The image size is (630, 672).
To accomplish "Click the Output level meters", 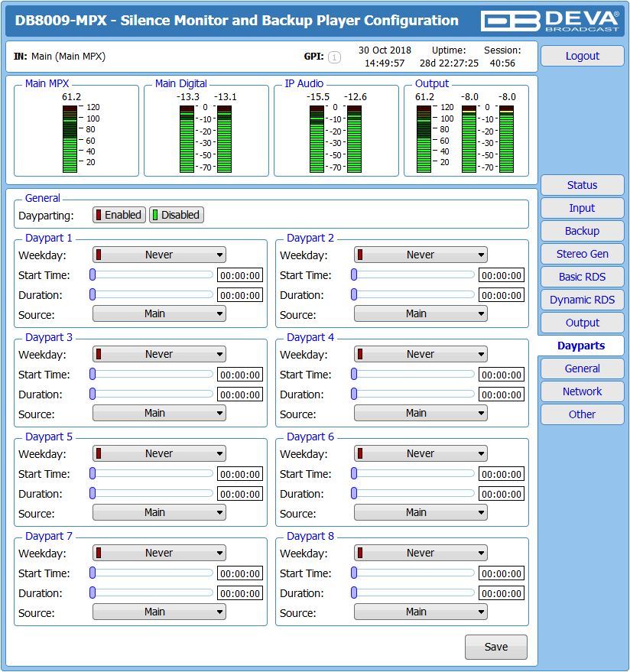I will coord(466,139).
